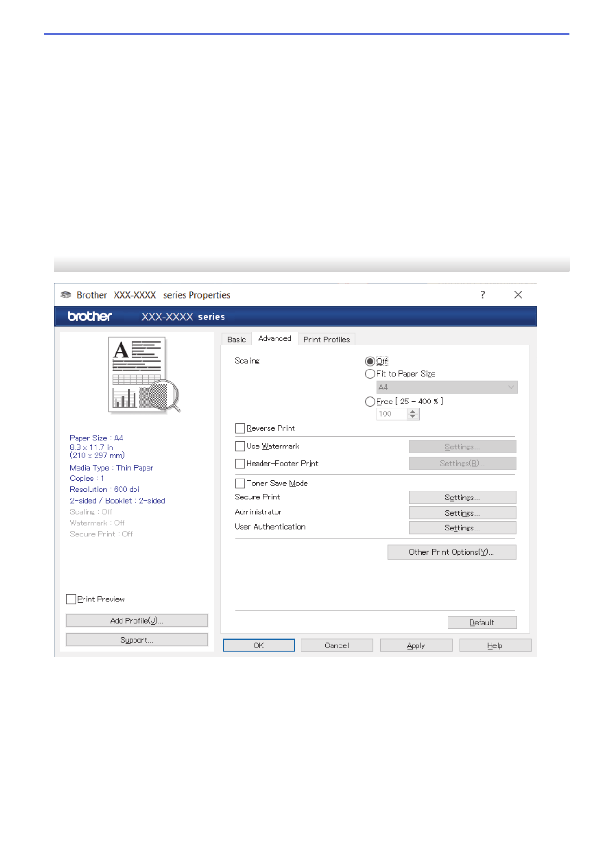The image size is (614, 868).
Task: Select the Scaling Off radio button
Action: [x=370, y=361]
